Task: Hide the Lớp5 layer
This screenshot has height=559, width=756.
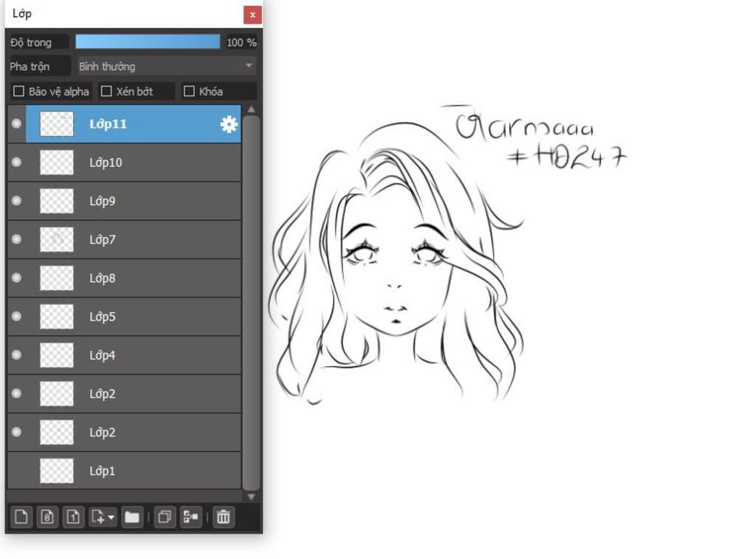Action: pos(16,316)
